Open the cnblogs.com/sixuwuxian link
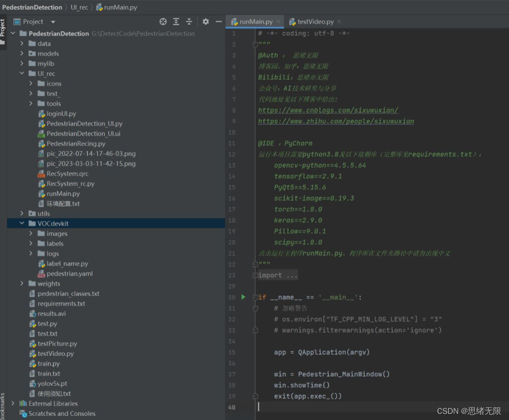This screenshot has height=420, width=509. point(328,110)
